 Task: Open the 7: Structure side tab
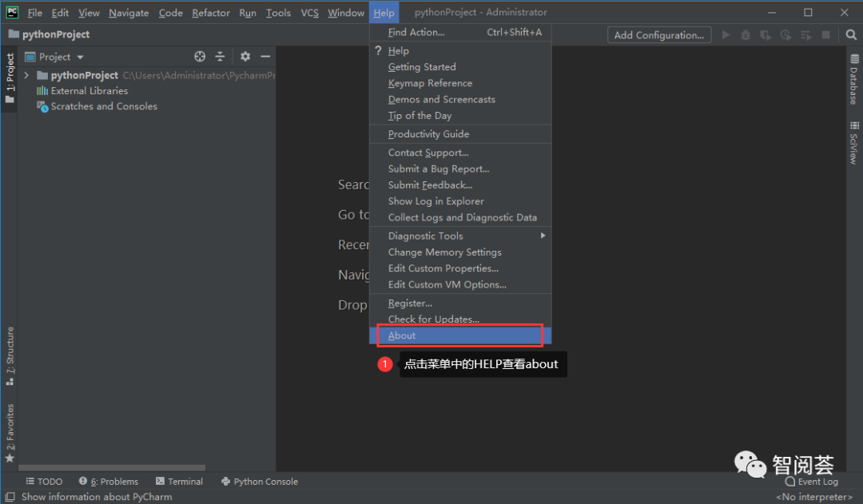pos(10,356)
